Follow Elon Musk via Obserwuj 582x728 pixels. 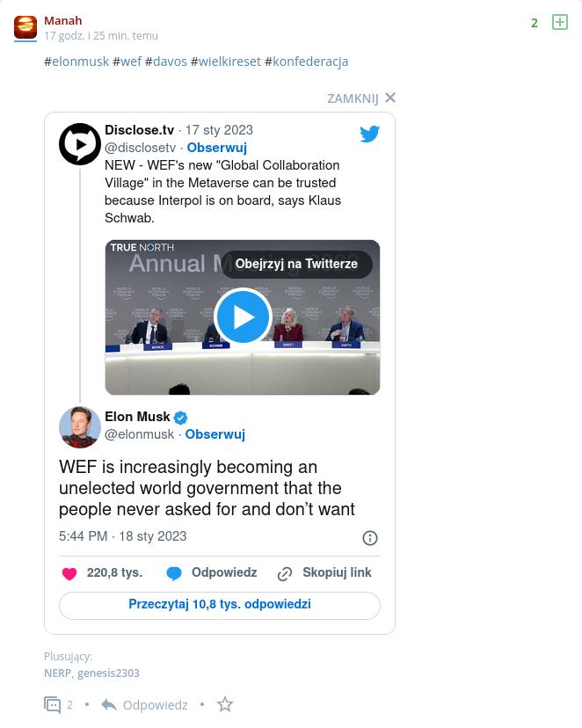[x=215, y=433]
